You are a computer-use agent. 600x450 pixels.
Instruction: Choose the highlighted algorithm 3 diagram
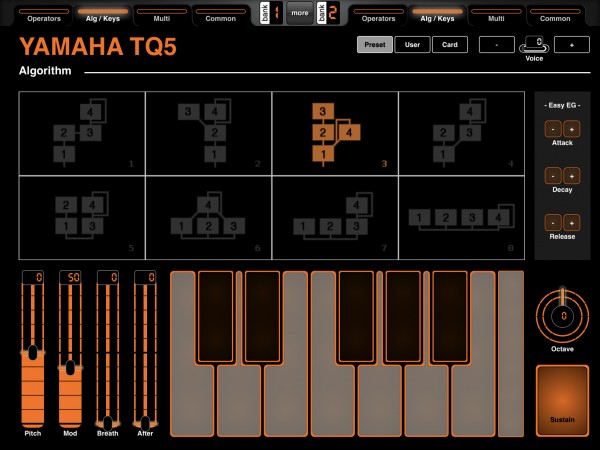[x=335, y=134]
